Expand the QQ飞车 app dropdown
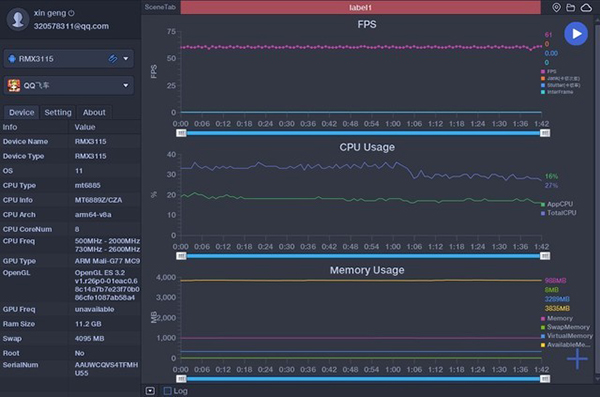 (126, 85)
